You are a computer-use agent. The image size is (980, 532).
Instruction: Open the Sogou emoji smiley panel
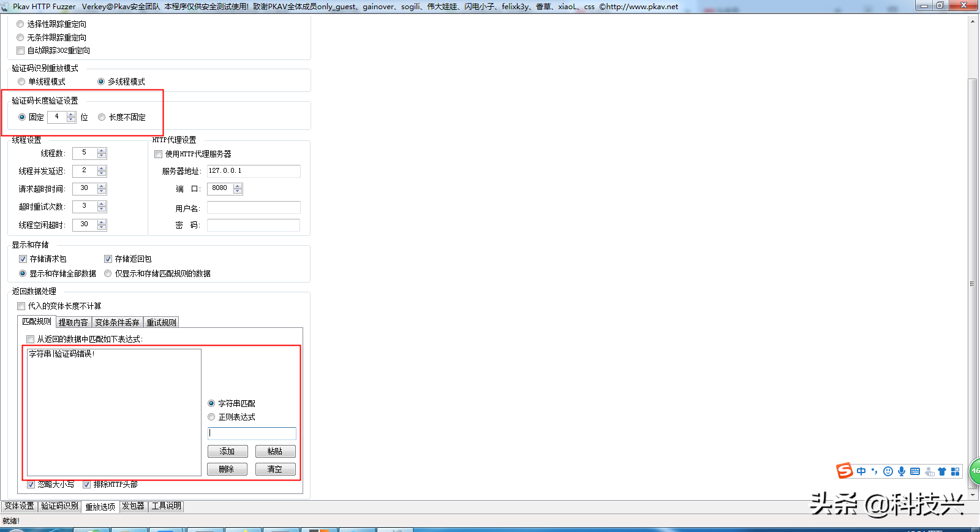pos(888,471)
